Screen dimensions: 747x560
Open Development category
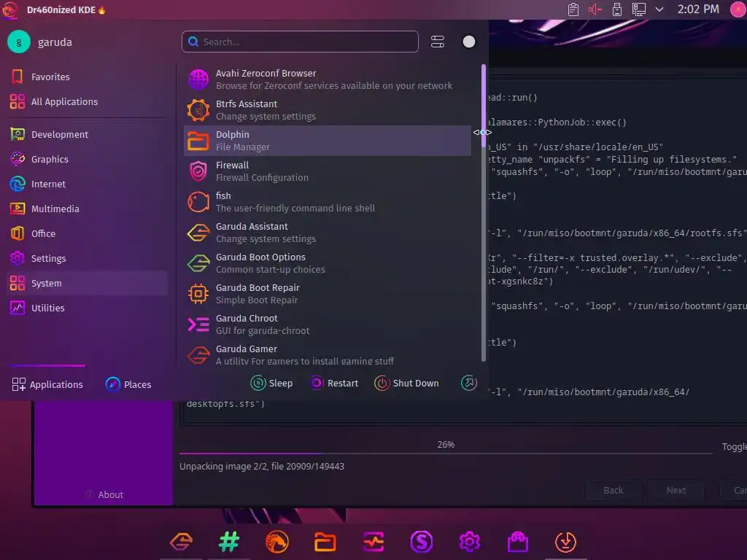click(88, 134)
